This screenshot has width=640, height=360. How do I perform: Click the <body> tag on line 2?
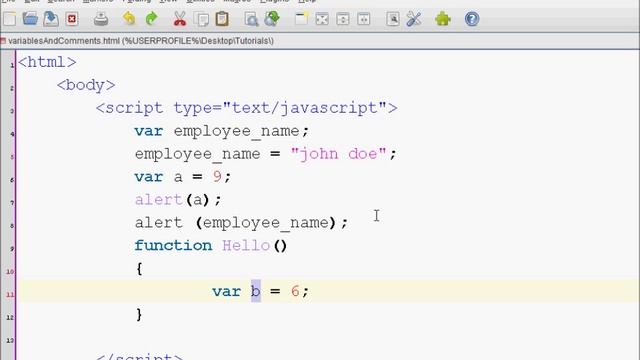[x=86, y=85]
